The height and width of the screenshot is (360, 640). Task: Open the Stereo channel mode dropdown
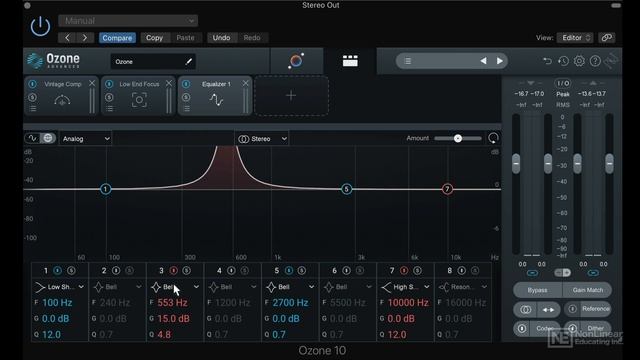coord(262,139)
